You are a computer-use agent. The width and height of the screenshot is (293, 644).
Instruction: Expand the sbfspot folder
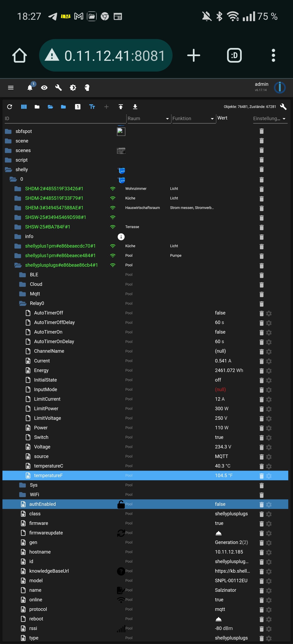[8, 131]
